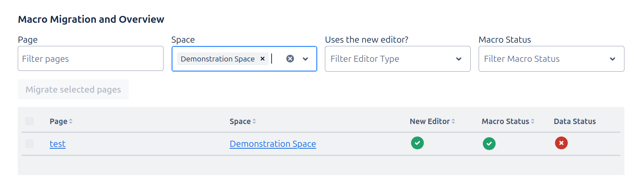Focus the Filter pages input field
This screenshot has width=644, height=183.
pos(90,59)
